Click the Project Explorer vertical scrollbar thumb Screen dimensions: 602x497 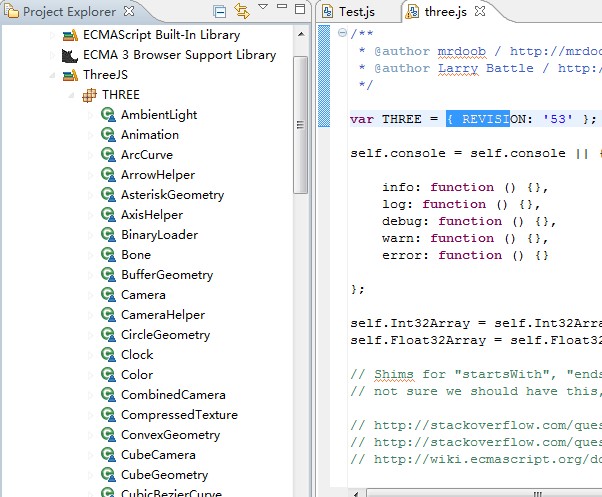tap(300, 125)
